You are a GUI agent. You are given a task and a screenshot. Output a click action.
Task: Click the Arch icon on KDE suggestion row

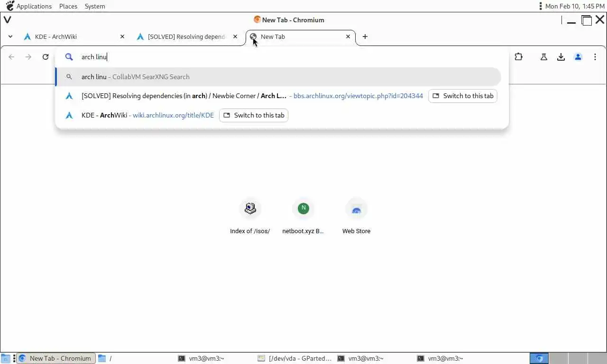(x=69, y=115)
